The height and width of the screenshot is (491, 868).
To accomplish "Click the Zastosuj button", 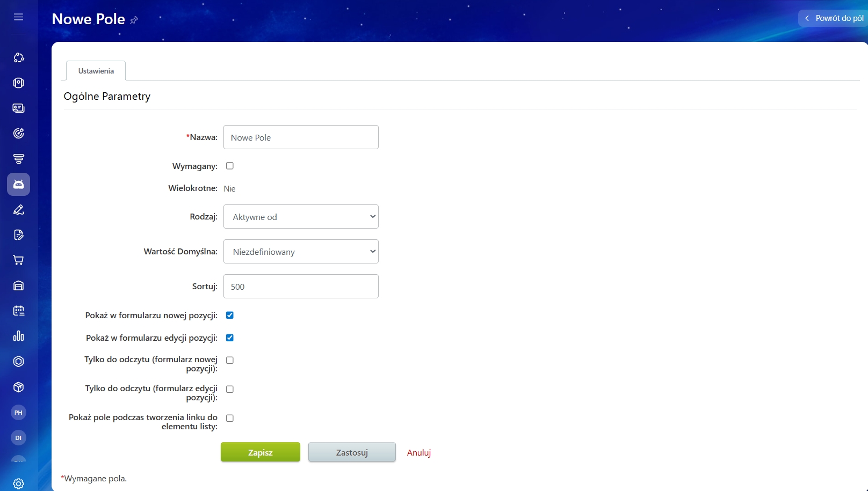I will [x=352, y=452].
